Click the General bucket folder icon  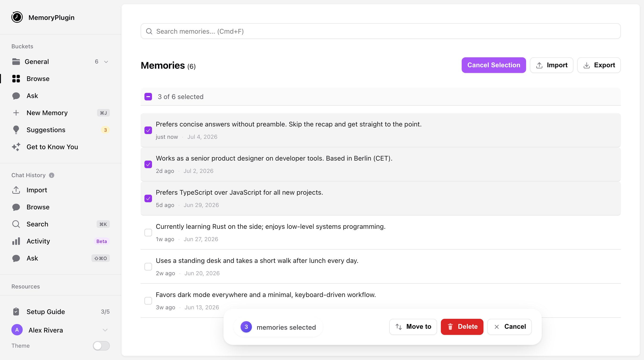[x=16, y=62]
